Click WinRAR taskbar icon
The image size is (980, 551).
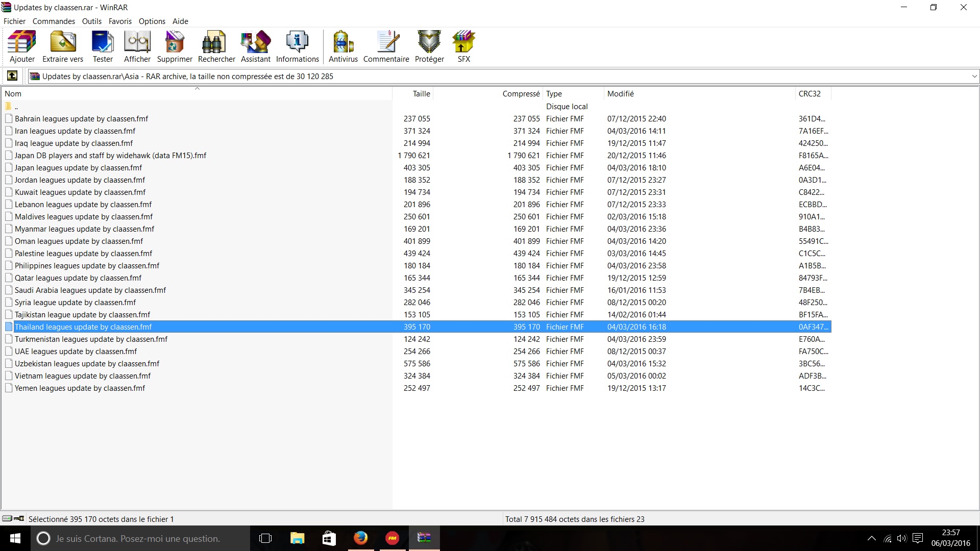coord(424,538)
